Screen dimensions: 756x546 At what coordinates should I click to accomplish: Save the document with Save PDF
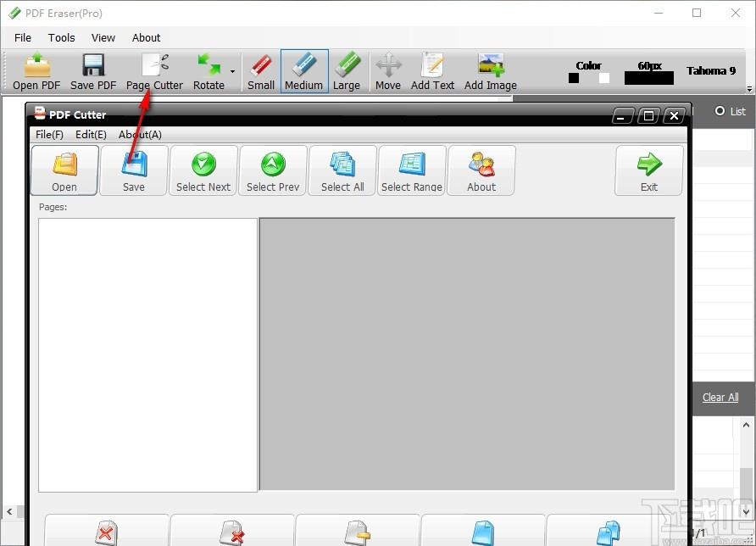[x=93, y=71]
